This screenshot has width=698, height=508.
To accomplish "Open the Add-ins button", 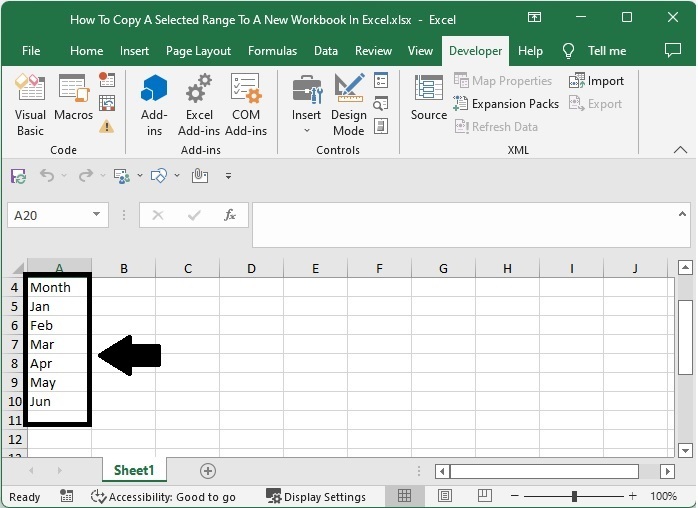I will click(154, 105).
